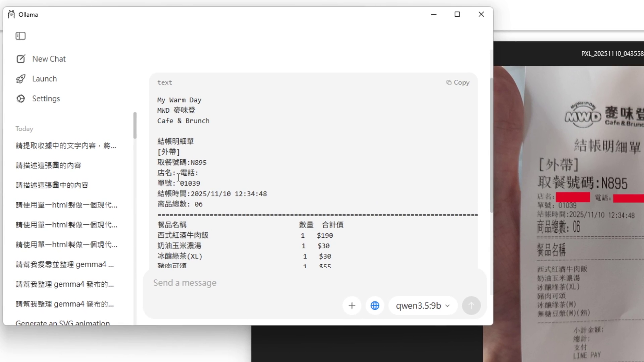Click the Send a message input field
The height and width of the screenshot is (362, 644).
pos(248,283)
